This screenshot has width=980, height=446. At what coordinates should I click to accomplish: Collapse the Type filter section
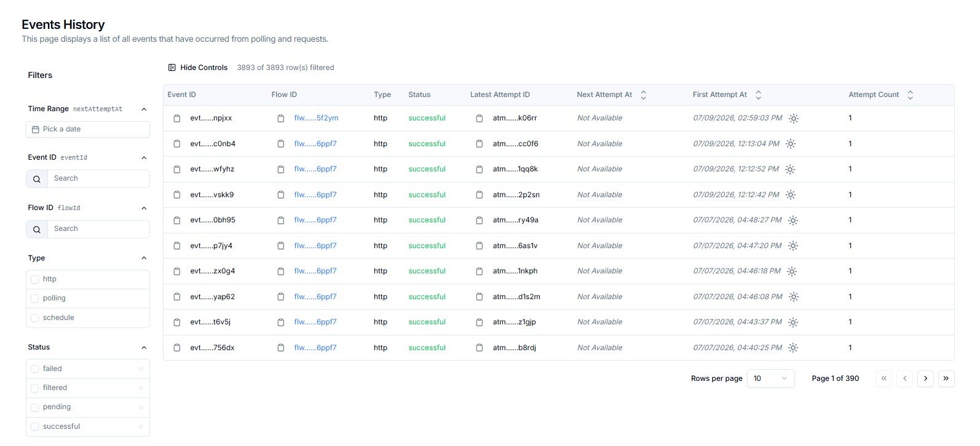(144, 258)
